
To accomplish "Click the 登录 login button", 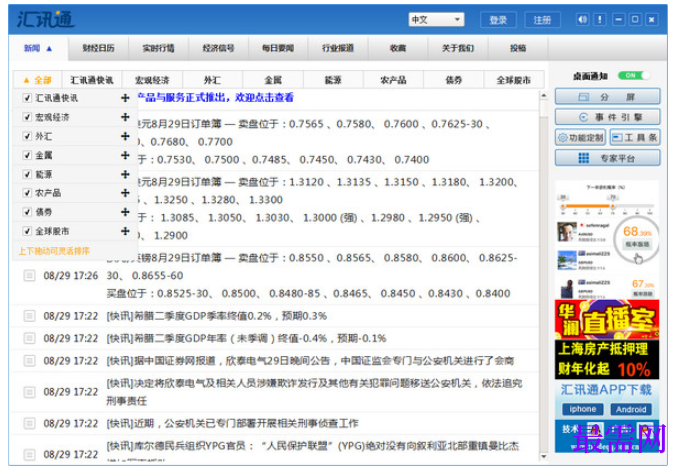I will (x=498, y=20).
